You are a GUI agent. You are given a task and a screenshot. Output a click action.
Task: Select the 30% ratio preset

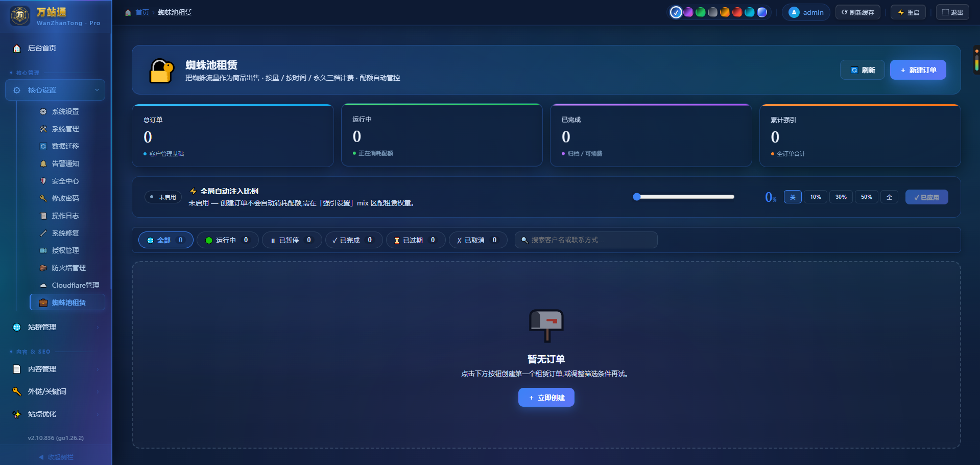(841, 197)
